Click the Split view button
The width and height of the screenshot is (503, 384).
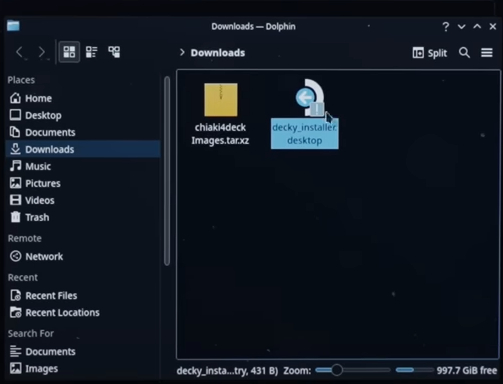click(430, 53)
